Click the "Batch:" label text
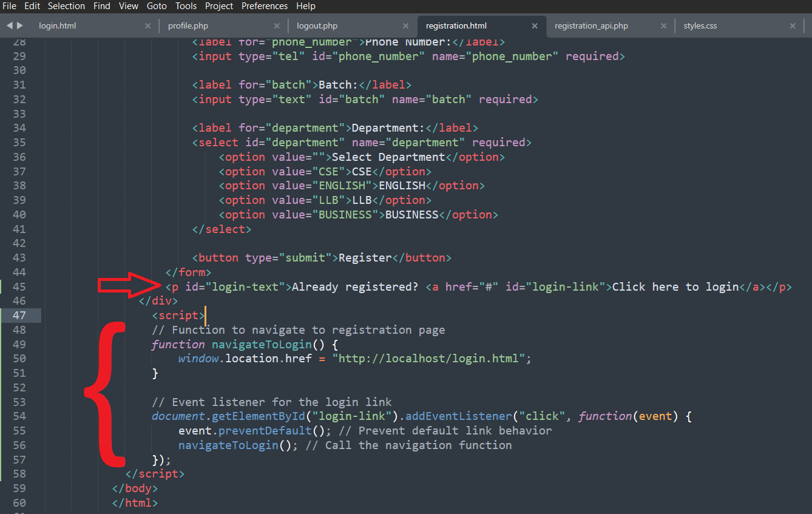Screen dimensions: 812x514 click(339, 85)
